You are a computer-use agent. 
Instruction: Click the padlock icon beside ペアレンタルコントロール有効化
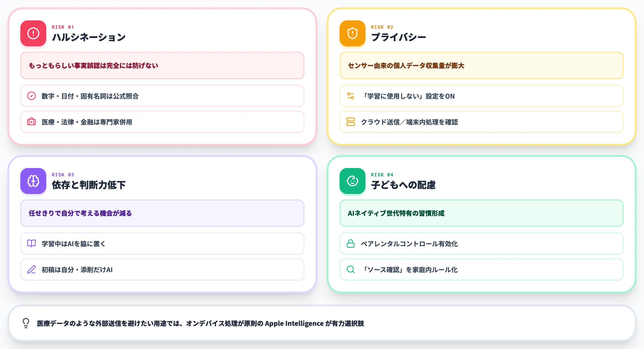(x=350, y=243)
